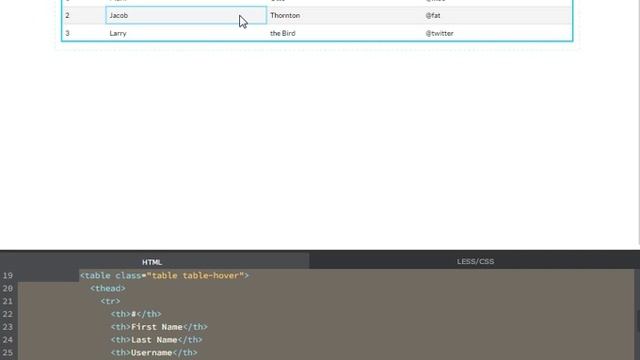
Task: Click the thead tag on line 20
Action: 108,289
